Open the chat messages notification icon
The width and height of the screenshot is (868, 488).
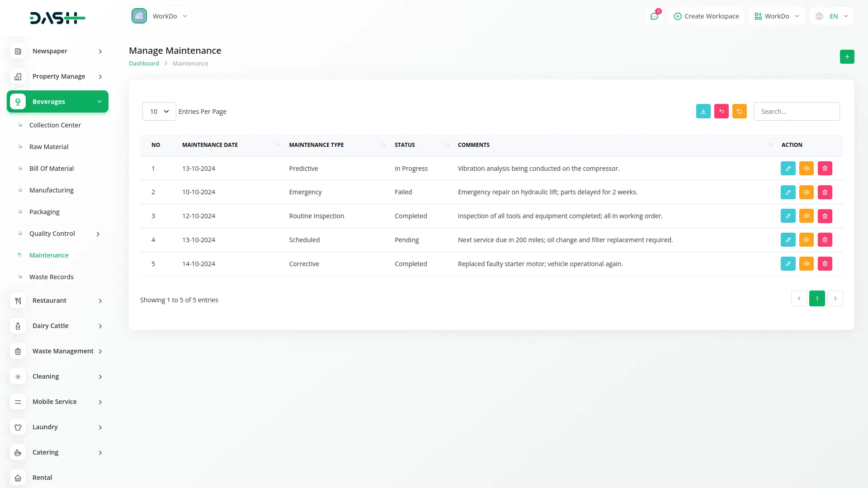[654, 16]
